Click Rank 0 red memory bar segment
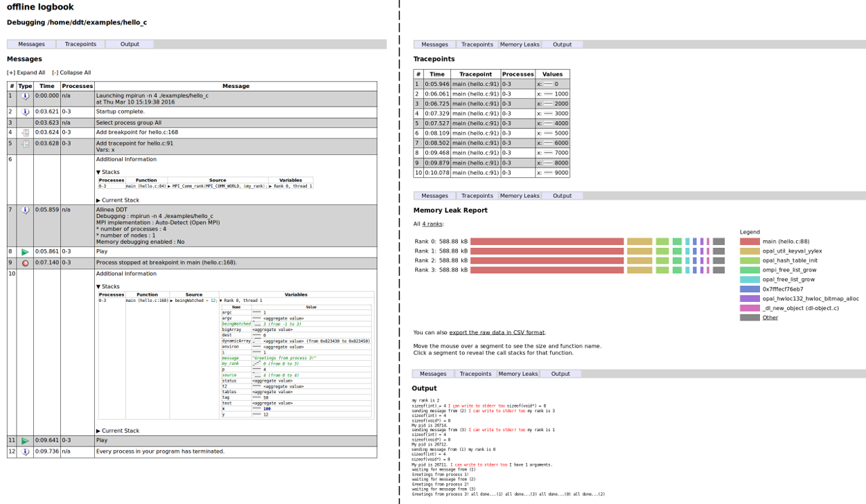 (547, 242)
